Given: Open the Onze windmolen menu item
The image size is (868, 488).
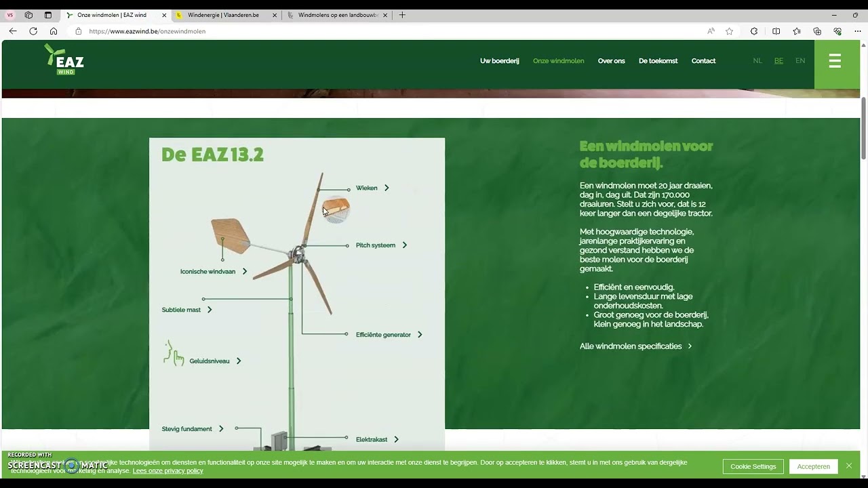Looking at the screenshot, I should pyautogui.click(x=558, y=61).
